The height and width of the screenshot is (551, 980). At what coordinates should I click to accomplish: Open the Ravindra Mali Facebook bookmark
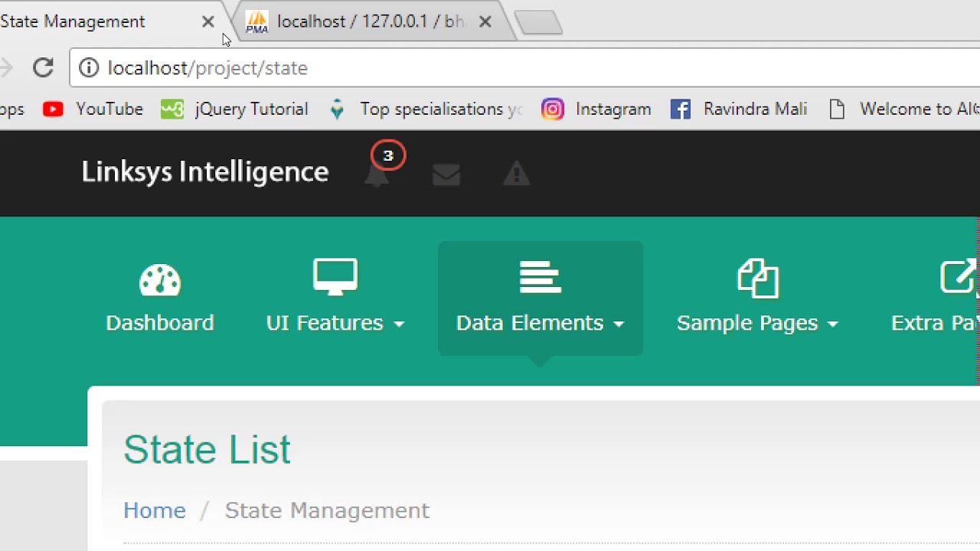click(739, 109)
